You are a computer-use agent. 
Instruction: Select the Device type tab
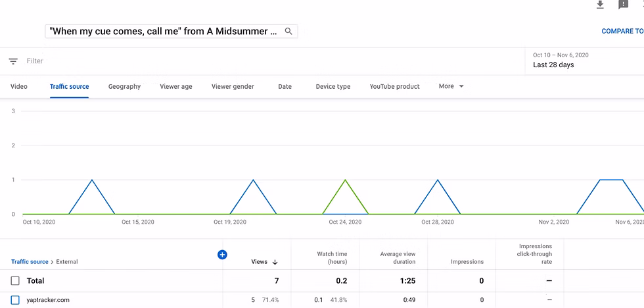333,87
